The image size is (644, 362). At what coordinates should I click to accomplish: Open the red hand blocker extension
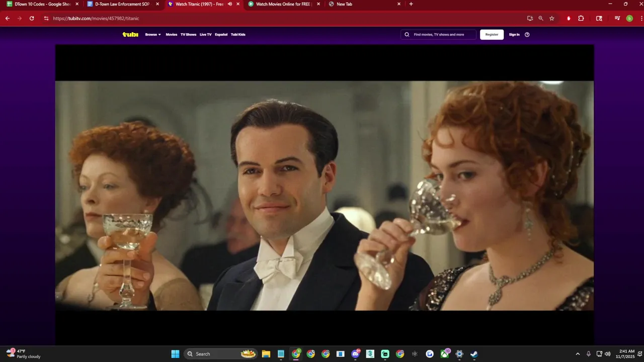pyautogui.click(x=569, y=18)
